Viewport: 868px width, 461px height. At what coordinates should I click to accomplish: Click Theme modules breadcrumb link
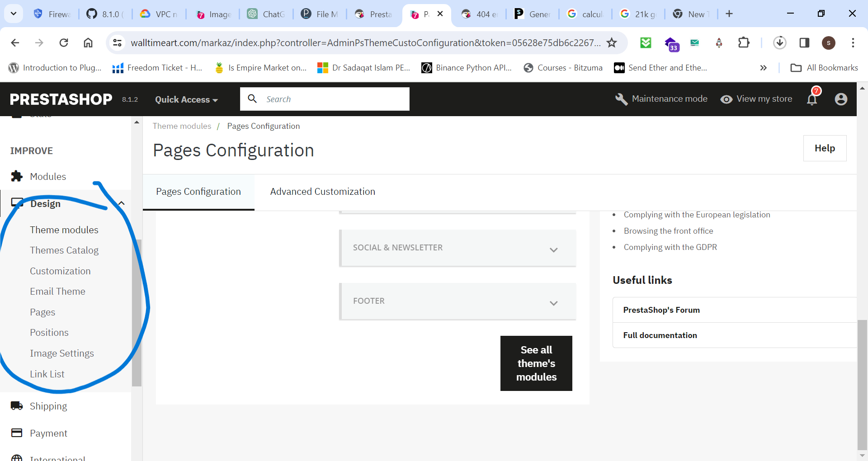pyautogui.click(x=182, y=126)
